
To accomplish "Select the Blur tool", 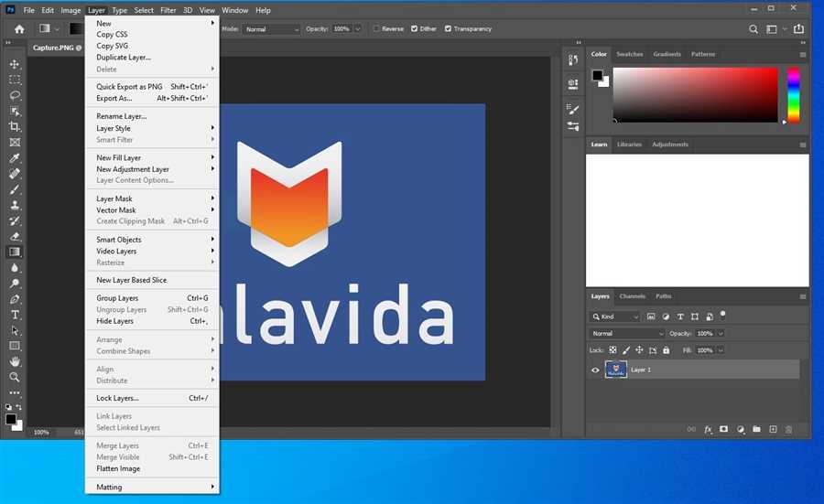I will click(15, 268).
